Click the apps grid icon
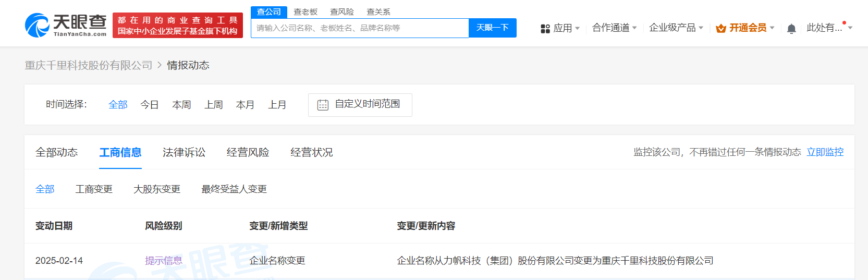The width and height of the screenshot is (868, 280). pos(545,29)
